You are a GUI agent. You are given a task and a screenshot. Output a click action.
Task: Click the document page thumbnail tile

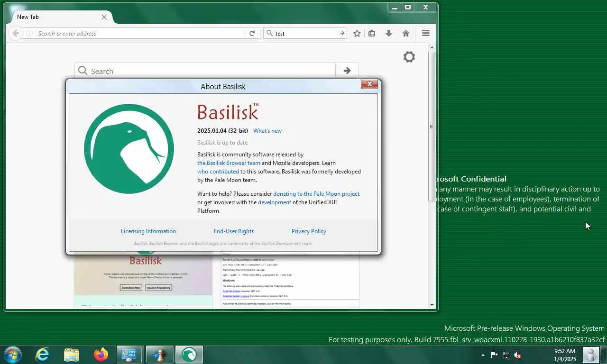290,281
